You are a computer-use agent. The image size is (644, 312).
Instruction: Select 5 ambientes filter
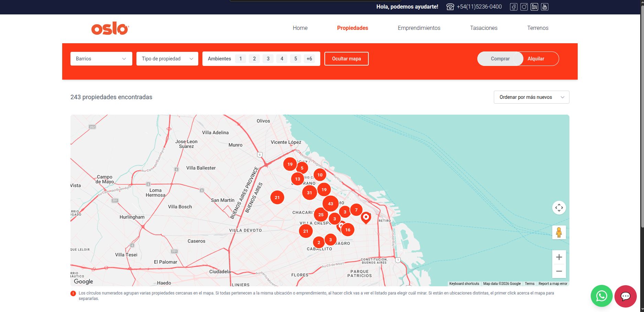(x=296, y=59)
